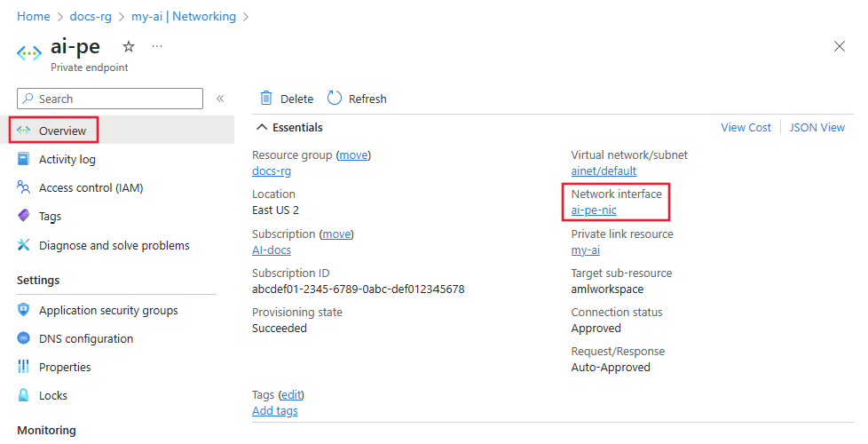The height and width of the screenshot is (444, 868).
Task: Open Locks settings page
Action: click(x=53, y=395)
